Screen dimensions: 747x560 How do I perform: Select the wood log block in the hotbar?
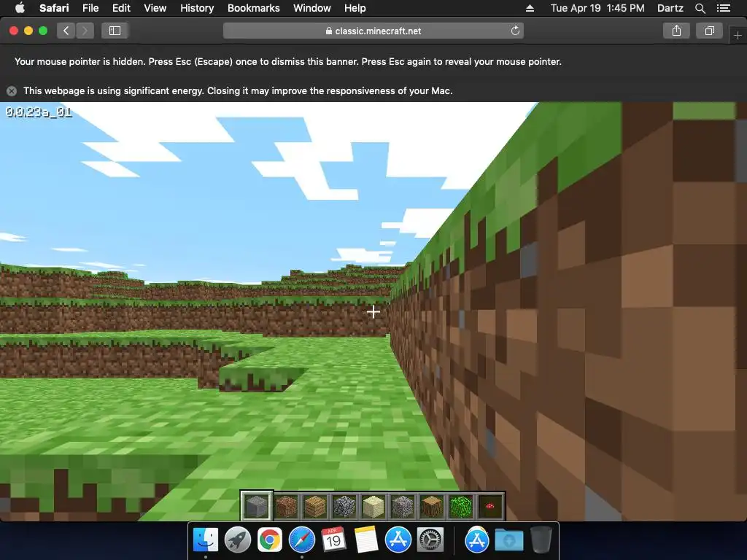click(432, 506)
